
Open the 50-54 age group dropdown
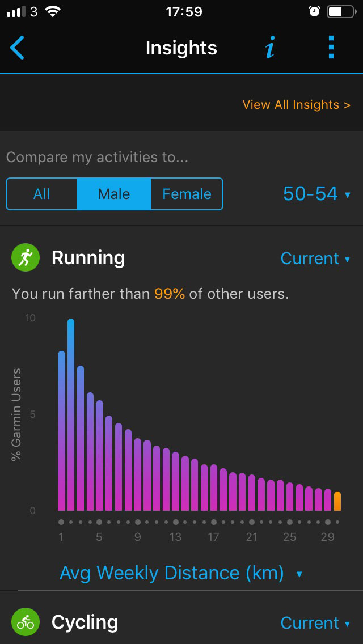tap(316, 194)
